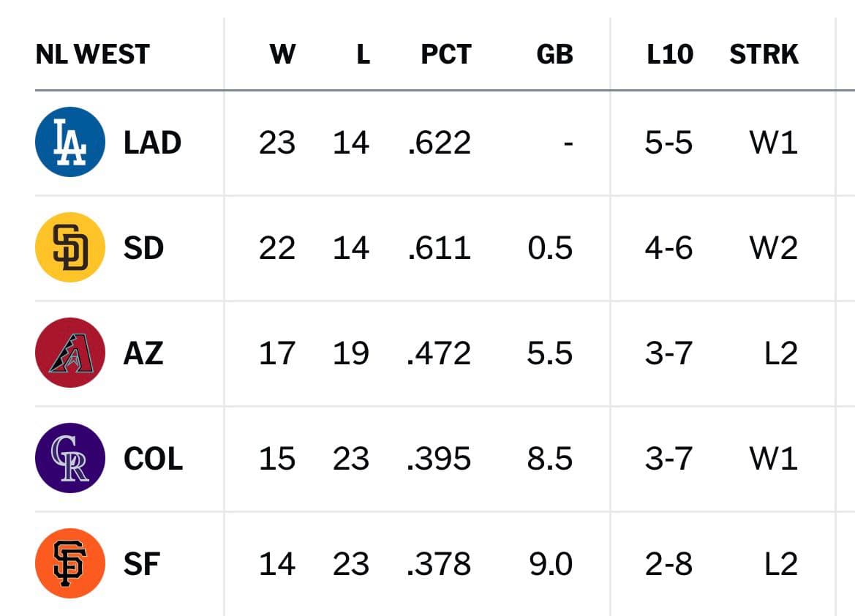Screen dimensions: 855x616
Task: Sort standings by L column header
Action: (x=364, y=54)
